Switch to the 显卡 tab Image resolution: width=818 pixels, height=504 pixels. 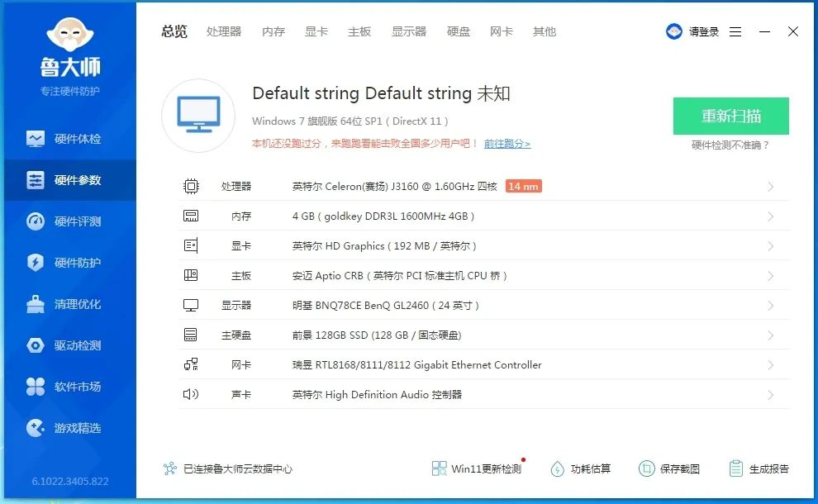[x=316, y=31]
